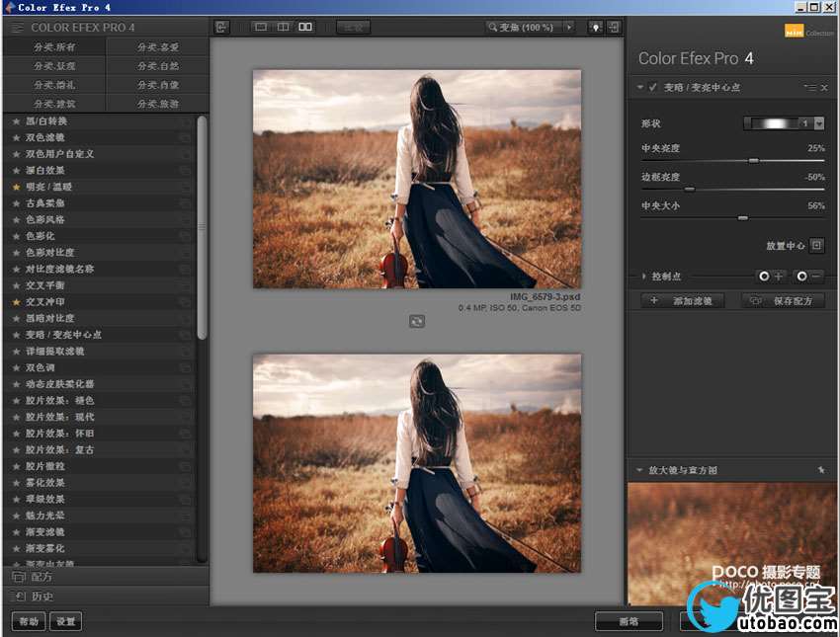The image size is (840, 637).
Task: Click the compare button in the top toolbar
Action: click(353, 27)
